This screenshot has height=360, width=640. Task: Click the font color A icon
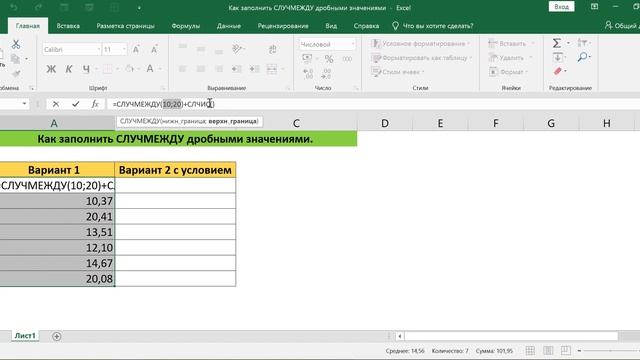click(x=150, y=69)
